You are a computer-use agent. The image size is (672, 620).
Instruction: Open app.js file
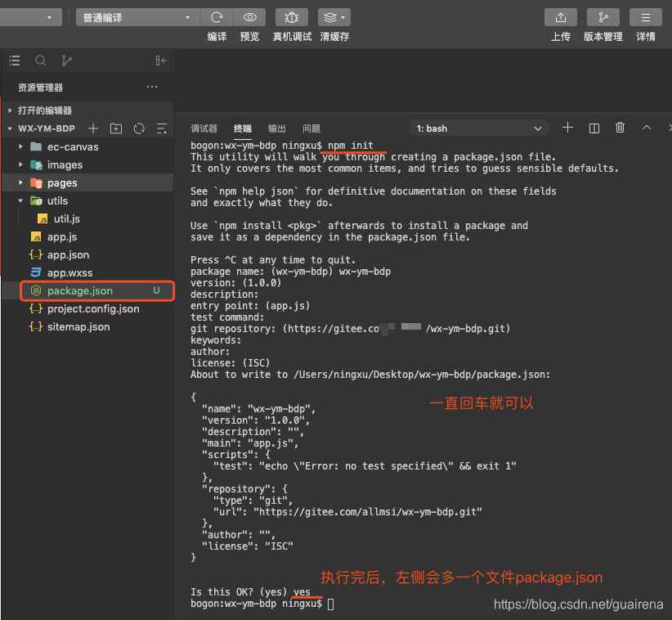[87, 237]
